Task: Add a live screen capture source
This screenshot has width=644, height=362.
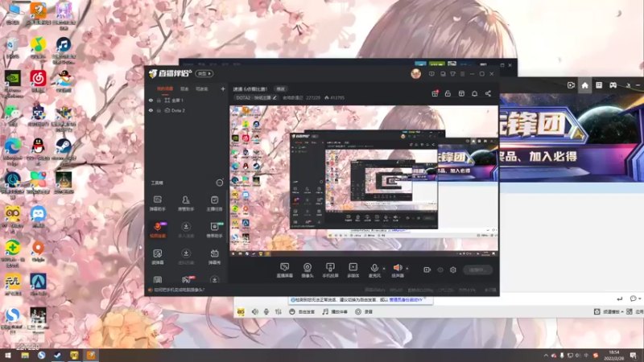Action: 284,270
